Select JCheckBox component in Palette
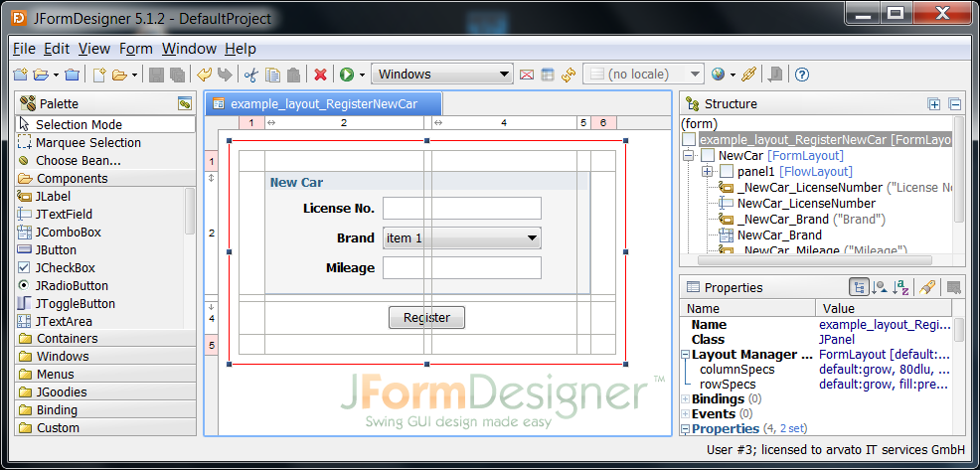 pyautogui.click(x=100, y=267)
